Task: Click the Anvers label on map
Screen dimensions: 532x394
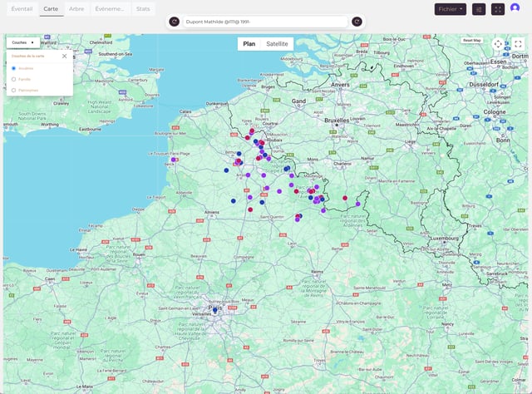Action: [340, 85]
